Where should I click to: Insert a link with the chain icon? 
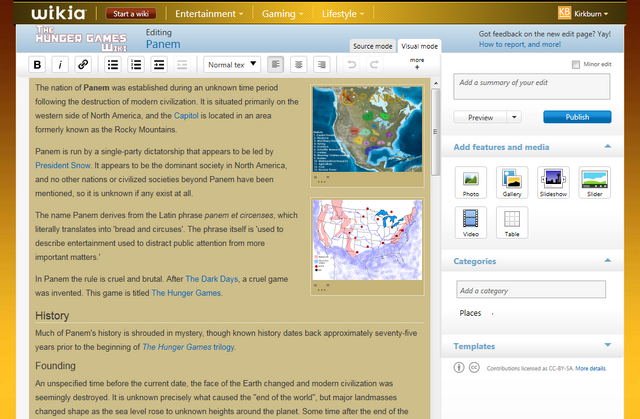[x=83, y=64]
